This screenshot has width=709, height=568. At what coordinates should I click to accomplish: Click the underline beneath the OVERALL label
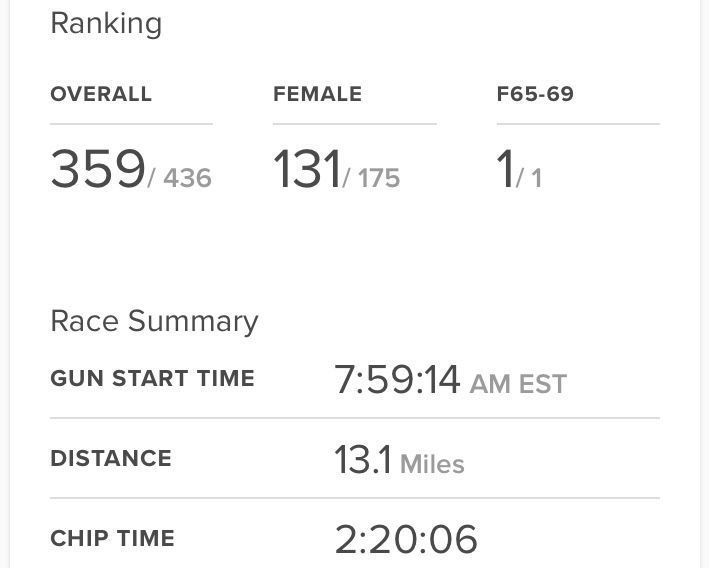[131, 124]
